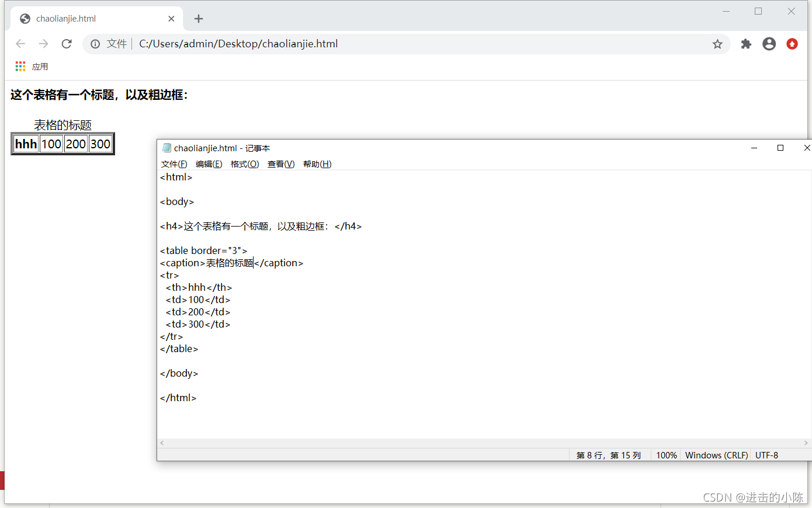This screenshot has height=508, width=812.
Task: Open Notepad 文件(F) menu
Action: [174, 164]
